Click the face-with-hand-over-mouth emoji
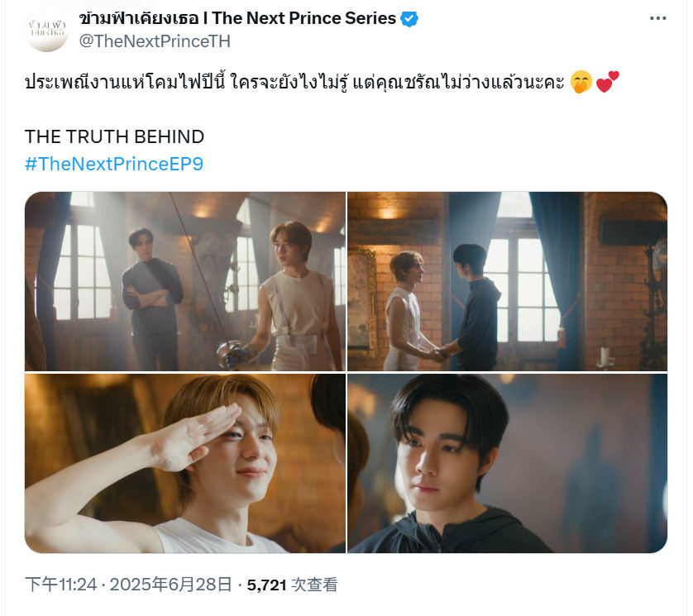The image size is (693, 616). (x=581, y=83)
